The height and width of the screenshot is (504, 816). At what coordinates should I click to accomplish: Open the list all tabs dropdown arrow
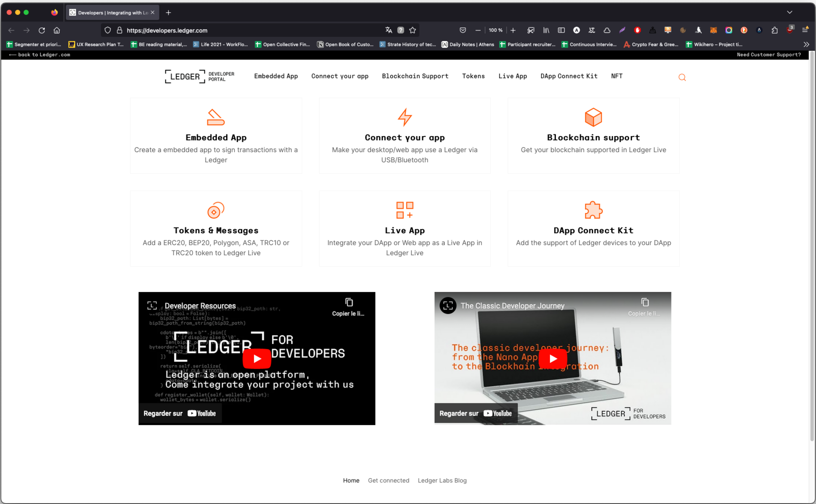pos(789,12)
